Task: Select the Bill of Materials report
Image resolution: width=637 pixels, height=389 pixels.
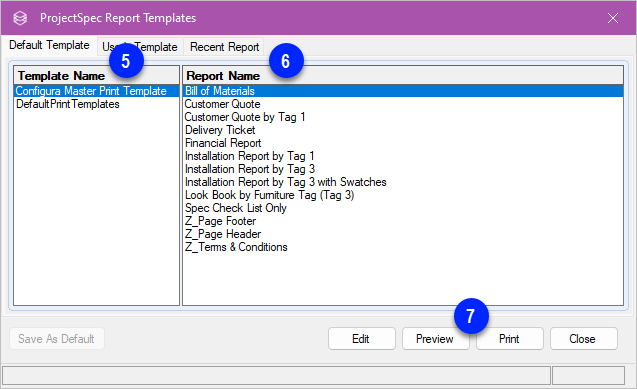Action: click(x=403, y=91)
